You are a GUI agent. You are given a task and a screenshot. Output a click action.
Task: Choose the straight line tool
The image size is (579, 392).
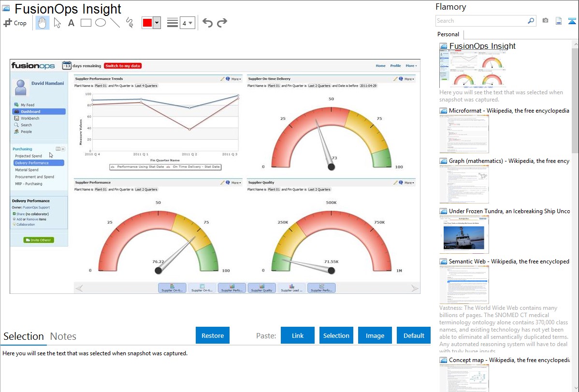pyautogui.click(x=115, y=23)
